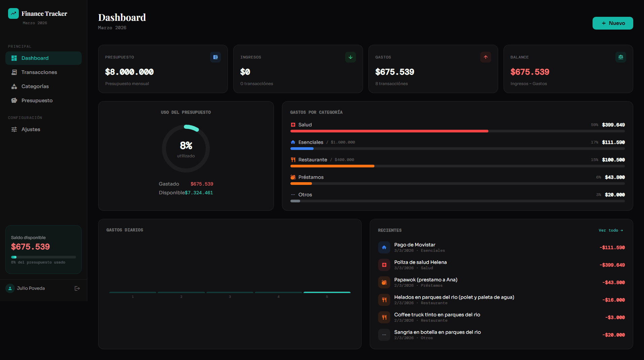644x360 pixels.
Task: Click the scales icon on Balance card
Action: (x=620, y=57)
